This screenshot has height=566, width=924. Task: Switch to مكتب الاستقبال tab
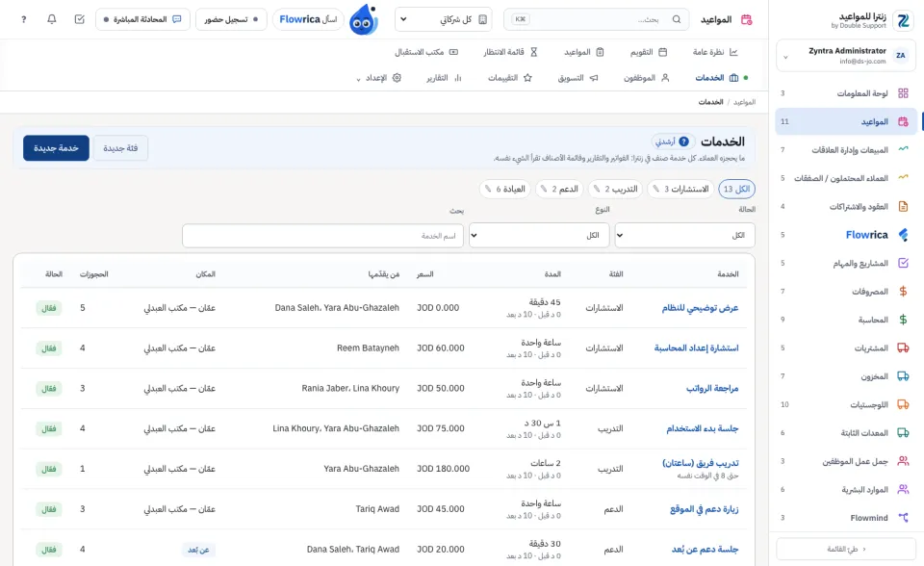click(x=426, y=52)
